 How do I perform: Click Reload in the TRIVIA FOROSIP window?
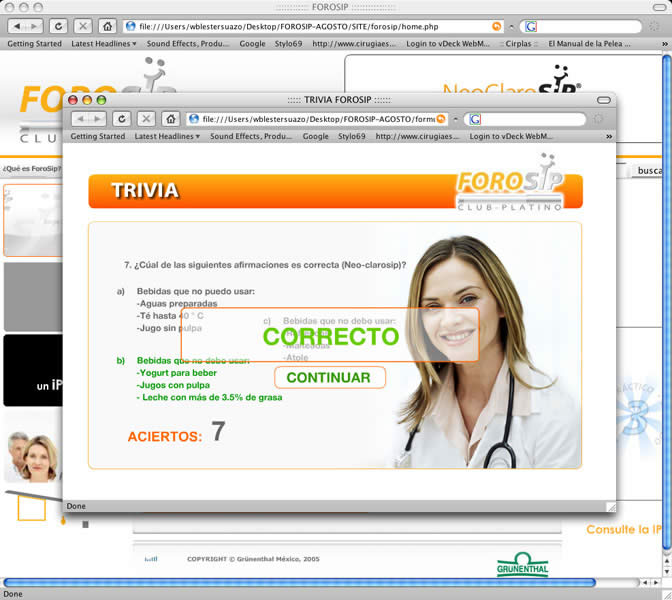122,119
